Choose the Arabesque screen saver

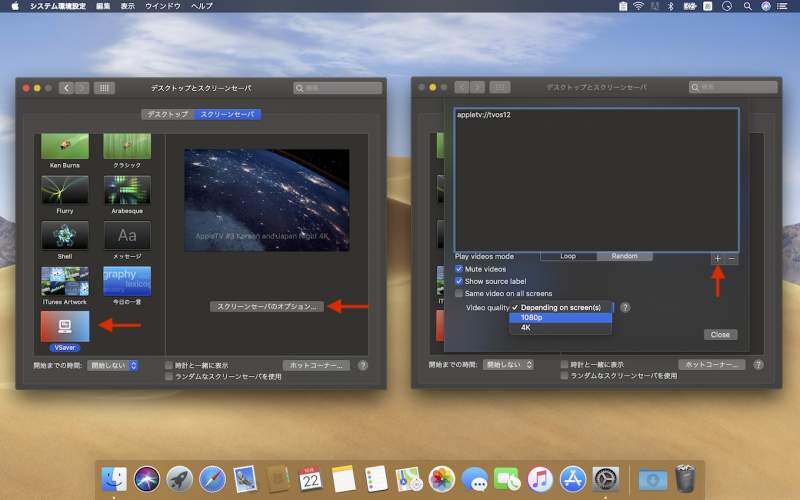pos(127,190)
